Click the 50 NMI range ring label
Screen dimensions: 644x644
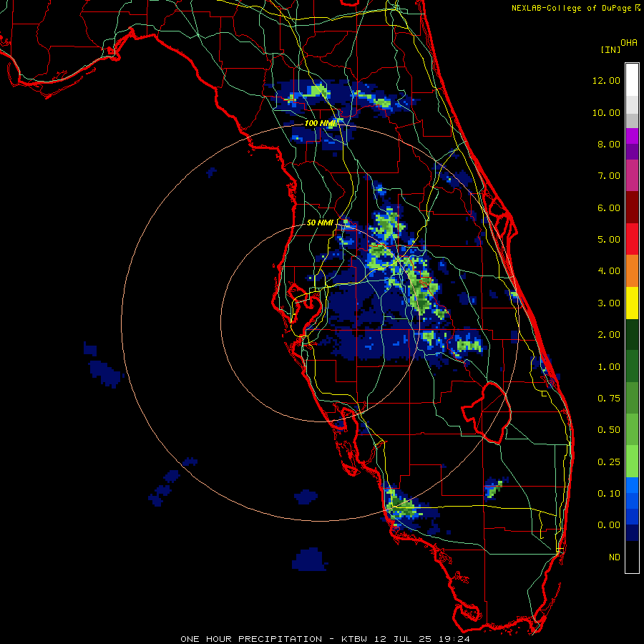tap(321, 223)
